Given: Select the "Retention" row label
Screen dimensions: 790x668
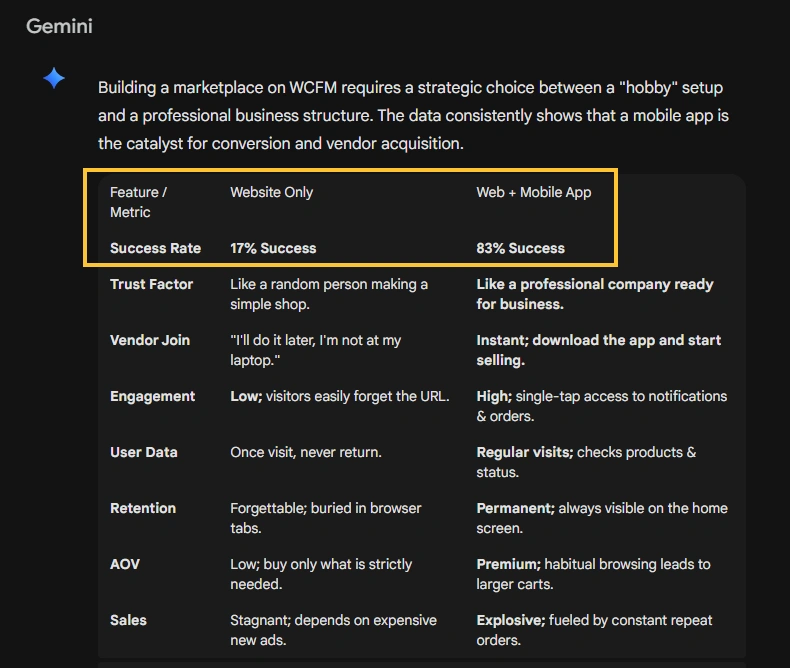Looking at the screenshot, I should (143, 508).
